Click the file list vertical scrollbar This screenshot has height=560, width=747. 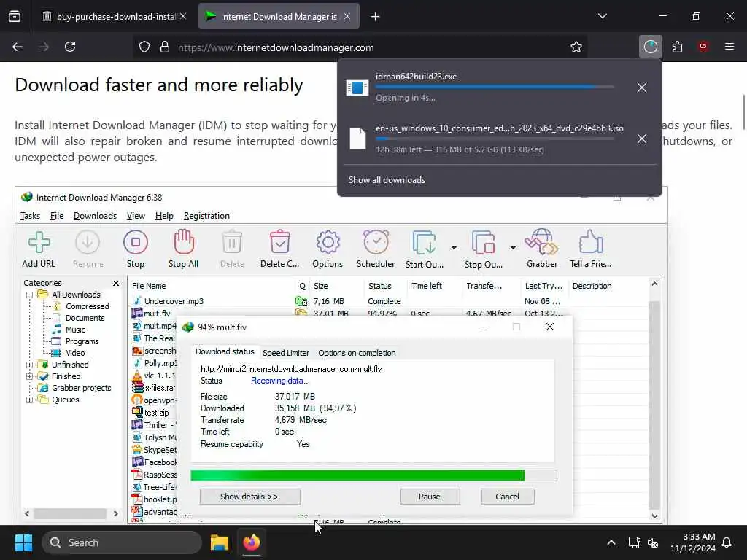pyautogui.click(x=654, y=400)
